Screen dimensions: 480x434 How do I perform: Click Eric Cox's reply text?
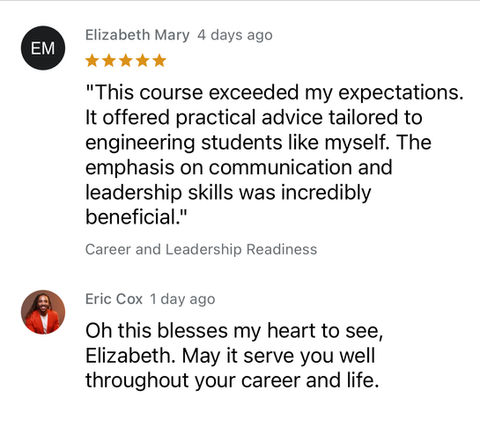tap(234, 355)
